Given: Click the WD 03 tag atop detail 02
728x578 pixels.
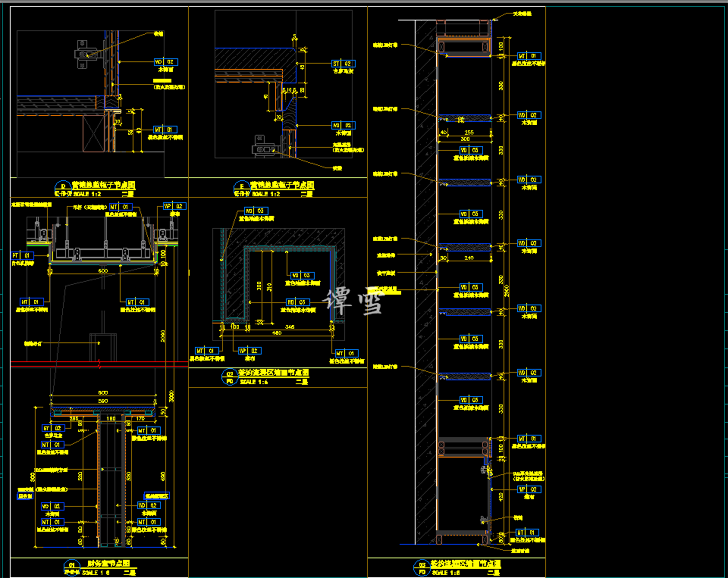Looking at the screenshot, I should coord(256,211).
